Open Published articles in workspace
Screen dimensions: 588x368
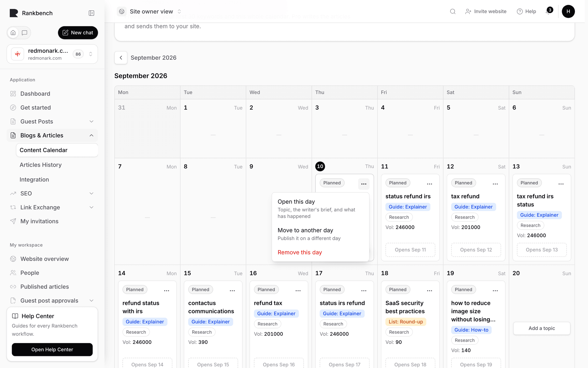(52, 287)
